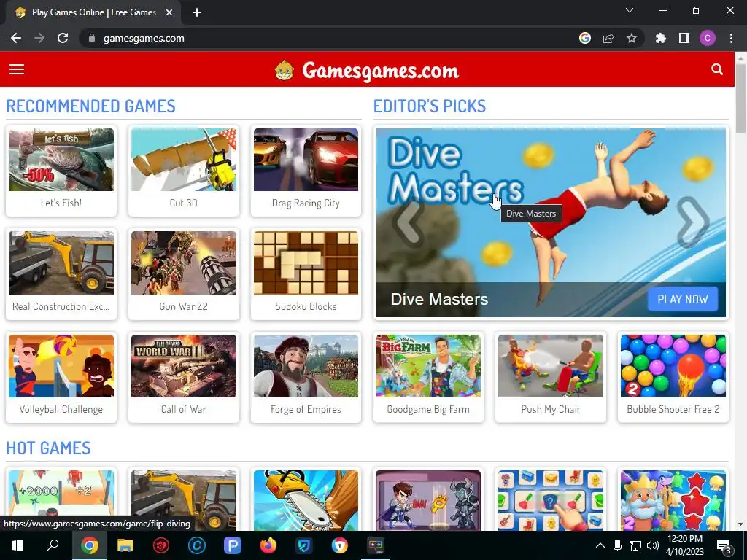
Task: Open Real Construction Excavator game in Recommended
Action: (61, 274)
